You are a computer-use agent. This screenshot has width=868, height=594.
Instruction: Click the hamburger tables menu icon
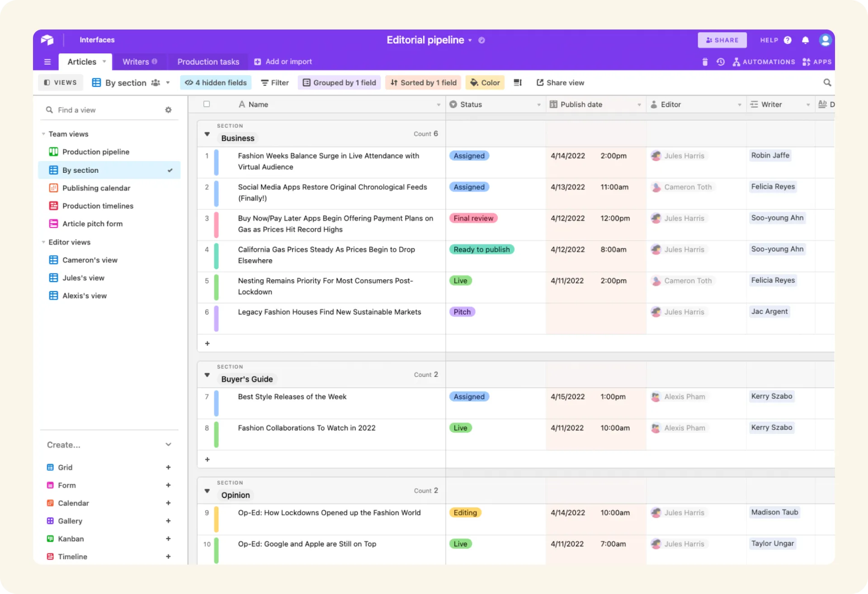click(47, 62)
